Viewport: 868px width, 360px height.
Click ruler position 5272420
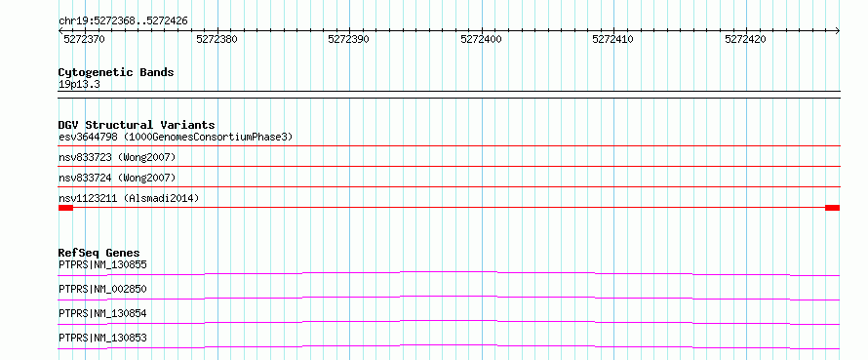(746, 39)
